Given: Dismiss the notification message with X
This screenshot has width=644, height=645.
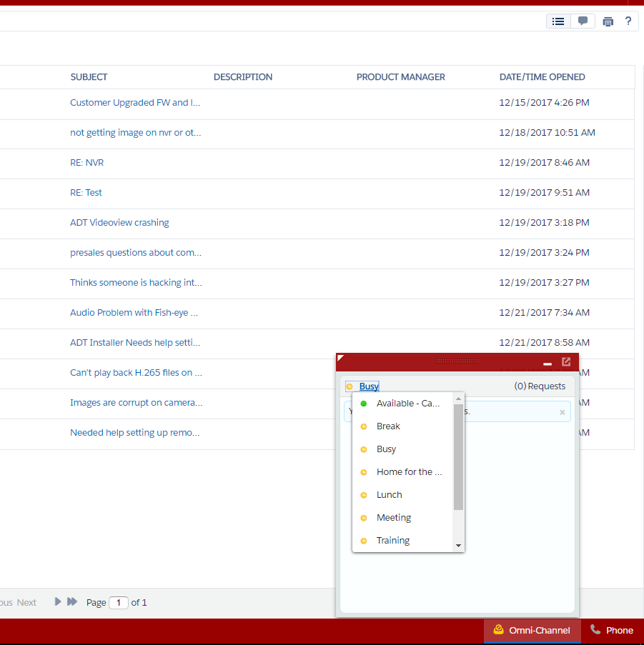Looking at the screenshot, I should click(562, 412).
